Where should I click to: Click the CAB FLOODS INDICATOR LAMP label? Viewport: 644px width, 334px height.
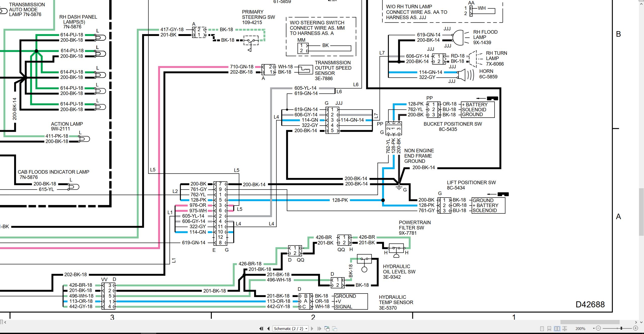[x=53, y=175]
